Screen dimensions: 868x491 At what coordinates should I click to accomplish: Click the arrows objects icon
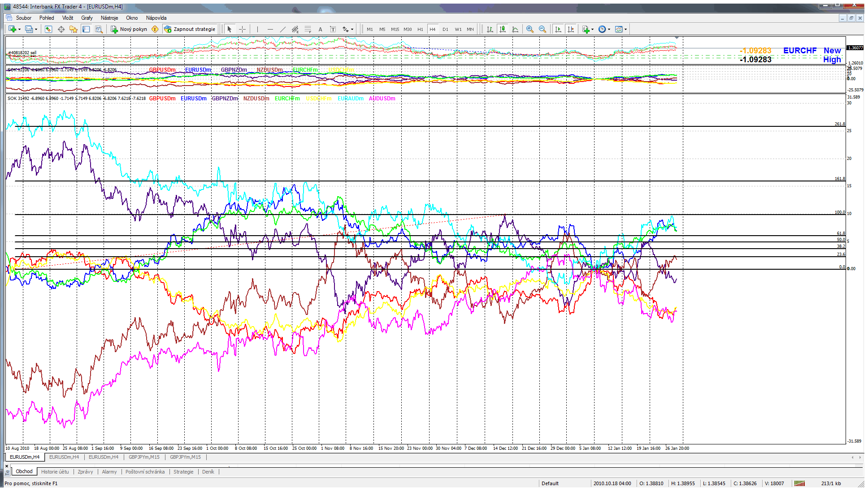[x=345, y=29]
